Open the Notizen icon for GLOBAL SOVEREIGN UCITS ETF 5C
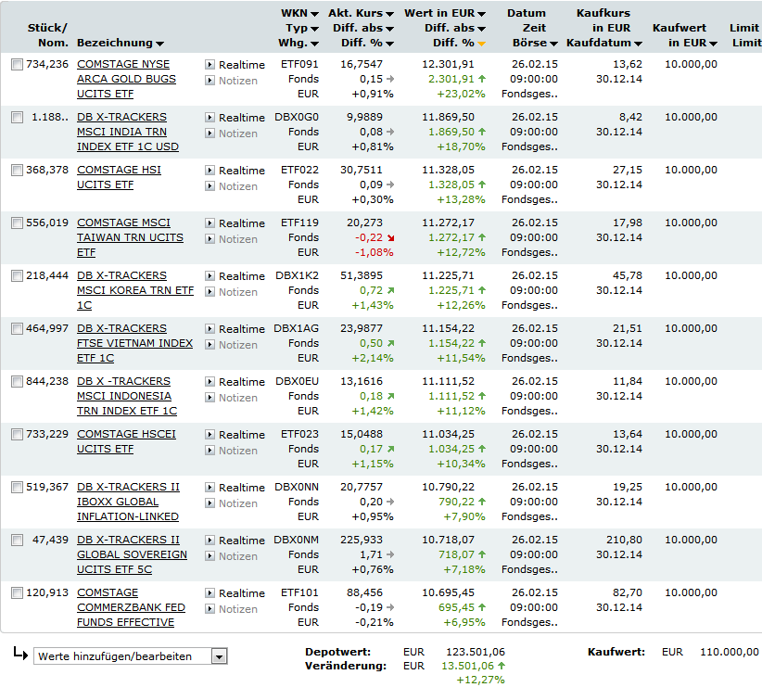 tap(210, 556)
